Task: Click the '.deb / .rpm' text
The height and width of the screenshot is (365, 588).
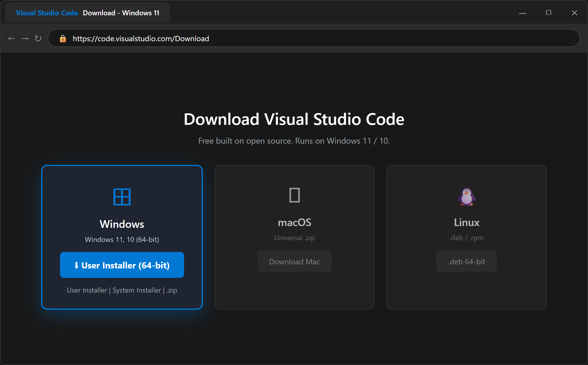Action: (x=467, y=238)
